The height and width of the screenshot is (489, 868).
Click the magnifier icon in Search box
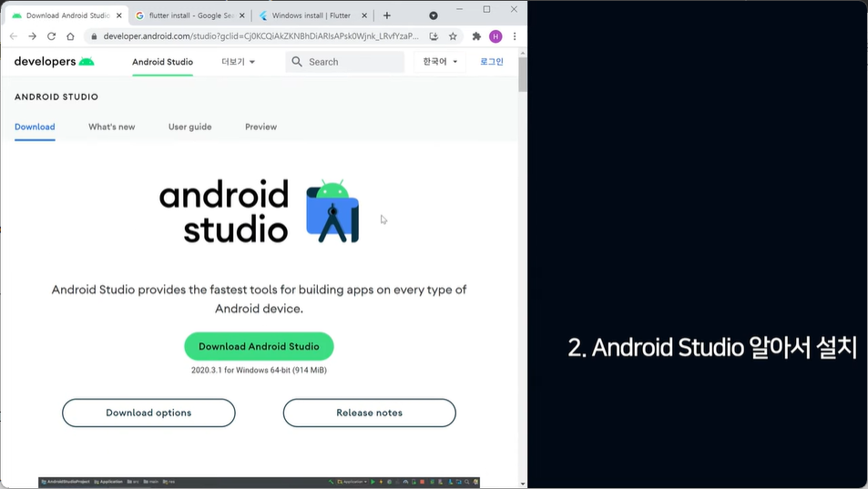point(297,62)
